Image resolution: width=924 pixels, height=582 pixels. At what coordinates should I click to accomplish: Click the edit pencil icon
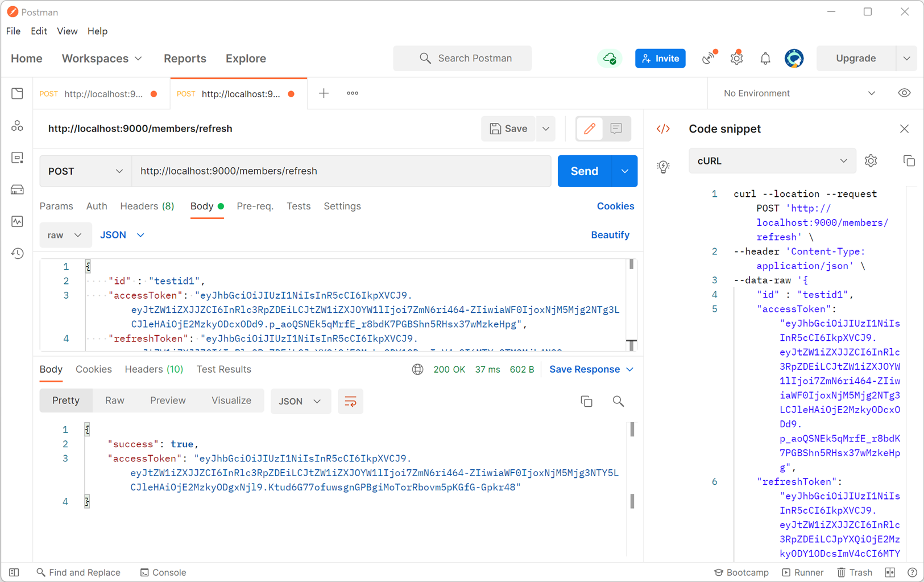pos(590,129)
